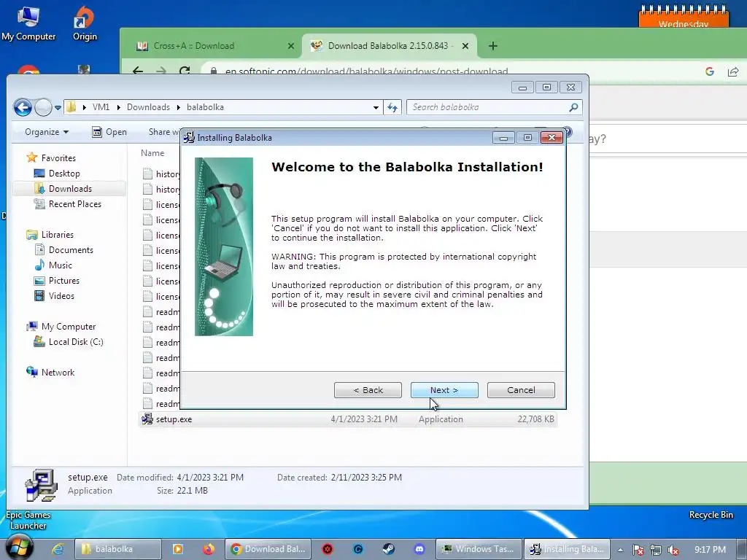
Task: Open Local Disk (C:) in navigation pane
Action: click(x=76, y=341)
